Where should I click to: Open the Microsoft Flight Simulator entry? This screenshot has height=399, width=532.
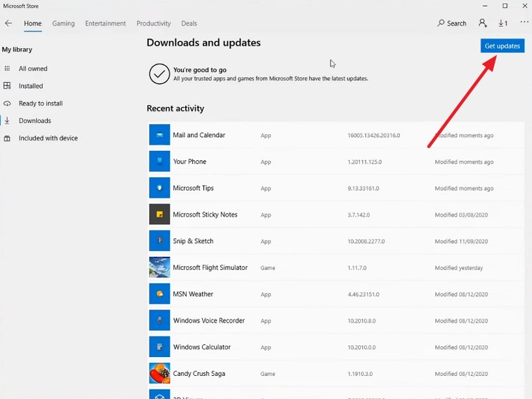coord(336,267)
